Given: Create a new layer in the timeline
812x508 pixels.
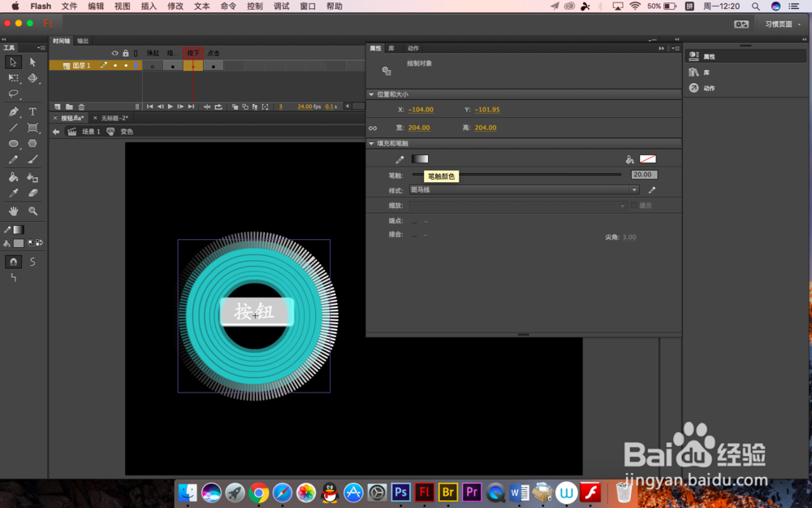Looking at the screenshot, I should point(56,106).
